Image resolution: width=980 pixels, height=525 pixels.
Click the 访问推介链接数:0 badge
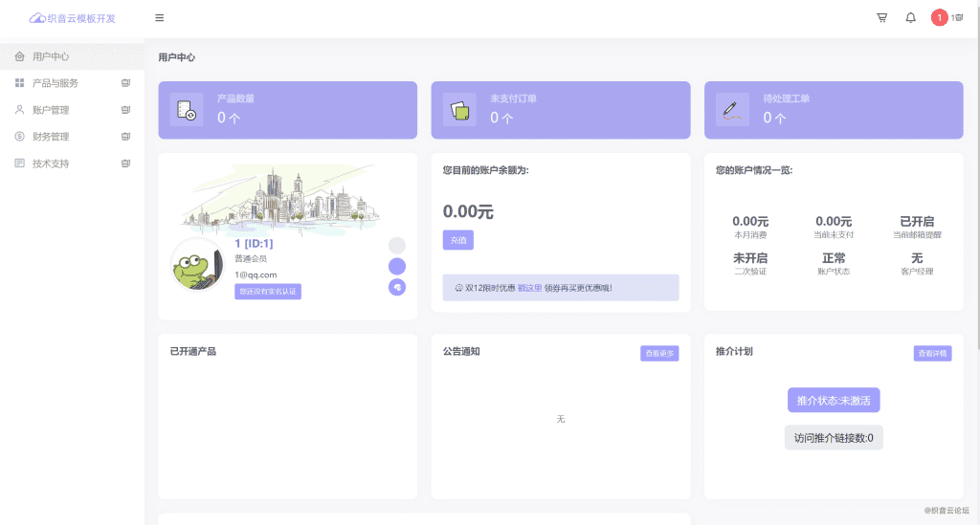point(834,438)
